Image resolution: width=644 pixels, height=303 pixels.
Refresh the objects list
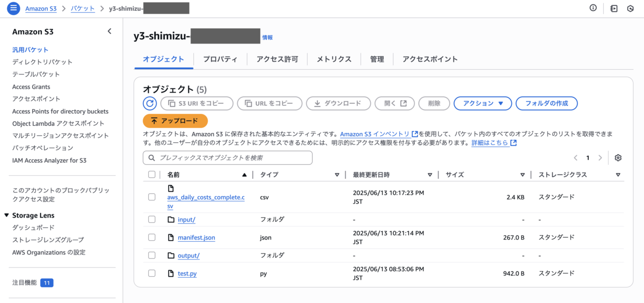(149, 103)
